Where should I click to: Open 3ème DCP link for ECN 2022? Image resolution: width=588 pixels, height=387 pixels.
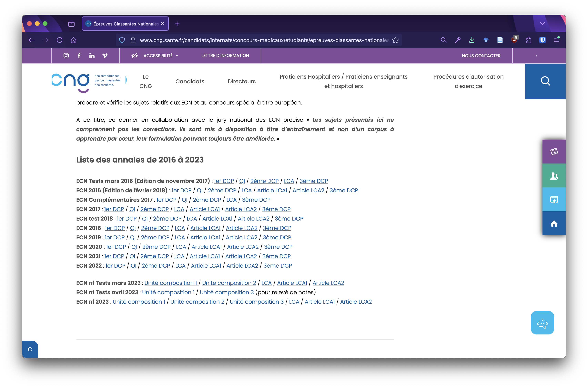[278, 265]
